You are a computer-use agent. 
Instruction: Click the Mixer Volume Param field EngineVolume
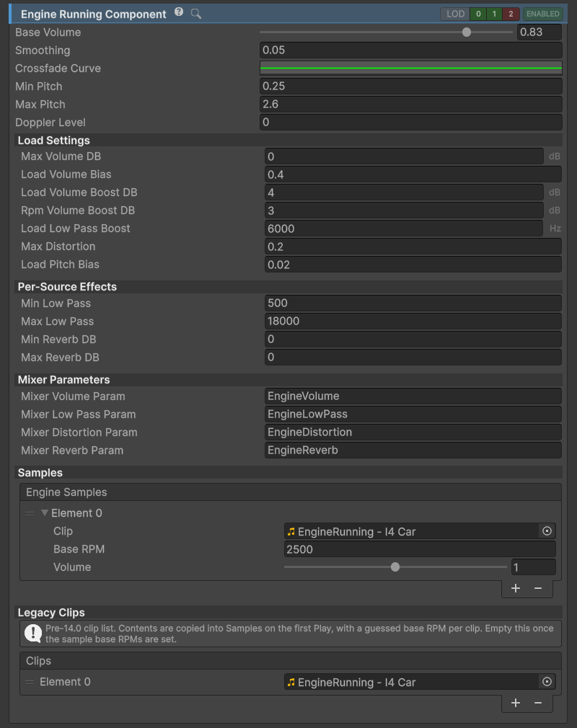(x=413, y=396)
